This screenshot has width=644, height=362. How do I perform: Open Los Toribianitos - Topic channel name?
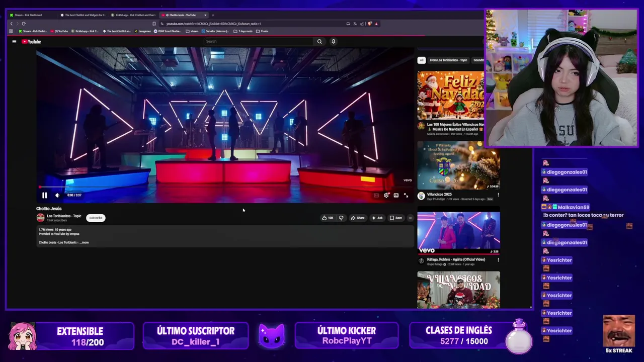pyautogui.click(x=64, y=216)
